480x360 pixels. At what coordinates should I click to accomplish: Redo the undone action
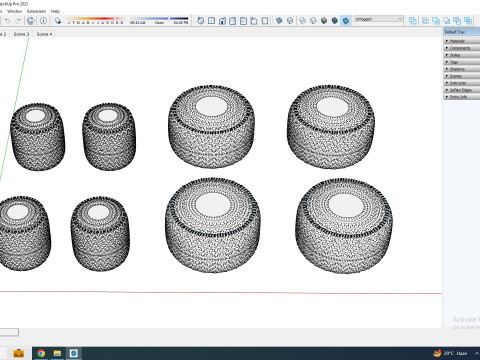[18, 21]
